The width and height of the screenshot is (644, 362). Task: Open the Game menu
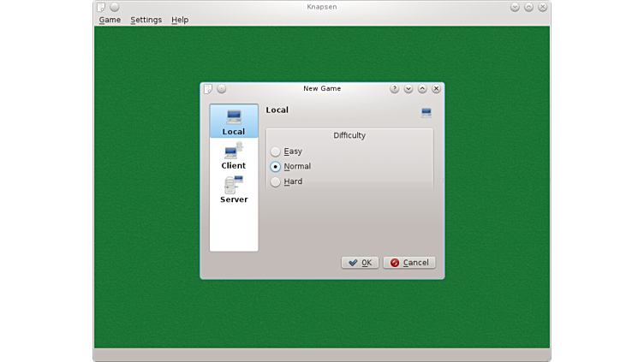[110, 20]
